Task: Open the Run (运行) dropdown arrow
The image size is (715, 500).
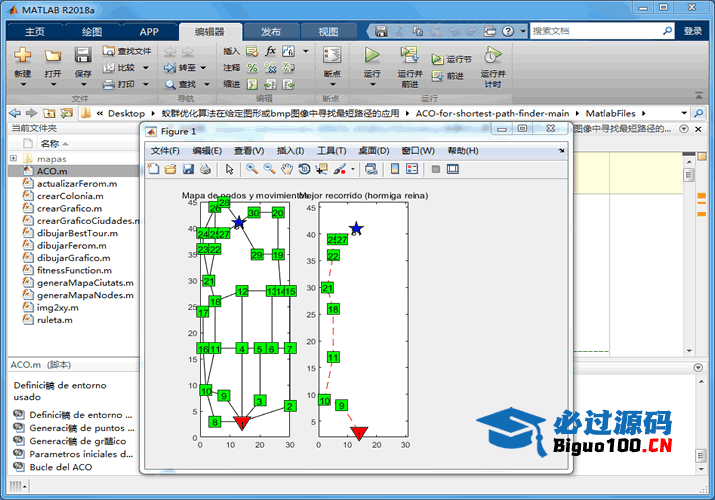Action: tap(372, 85)
